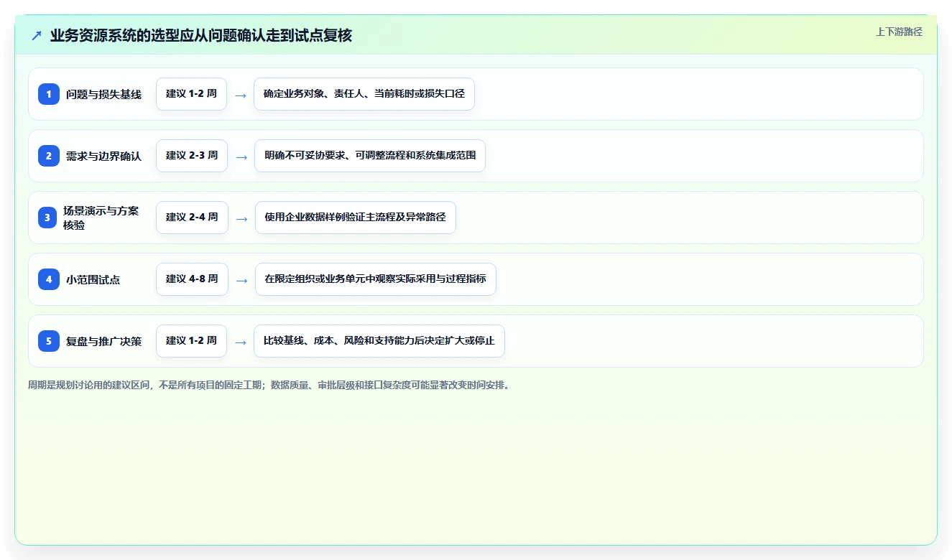Click step number badge 1

pos(49,94)
